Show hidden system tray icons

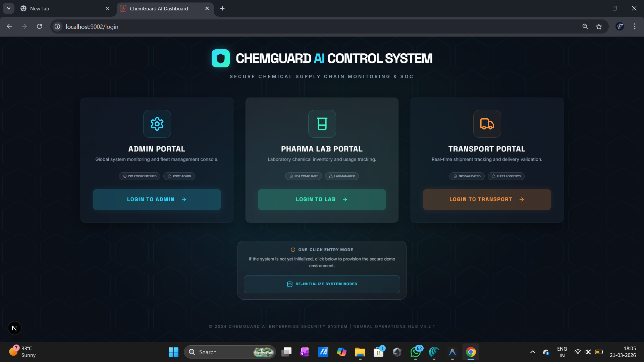533,352
